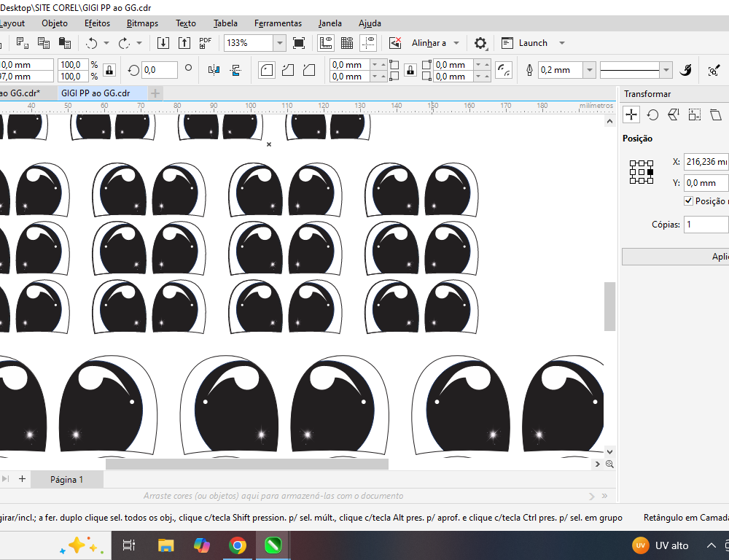Select the scalloped corner style icon

click(288, 70)
